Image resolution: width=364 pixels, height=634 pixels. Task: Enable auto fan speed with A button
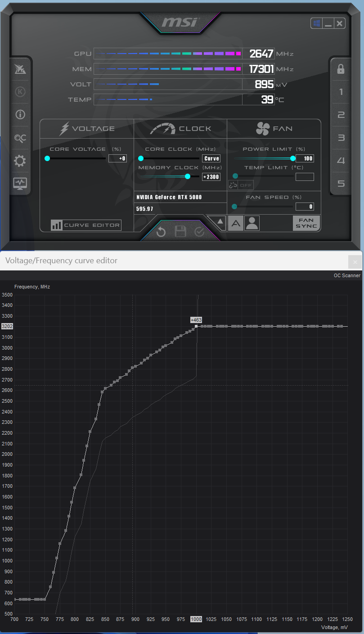(x=235, y=223)
